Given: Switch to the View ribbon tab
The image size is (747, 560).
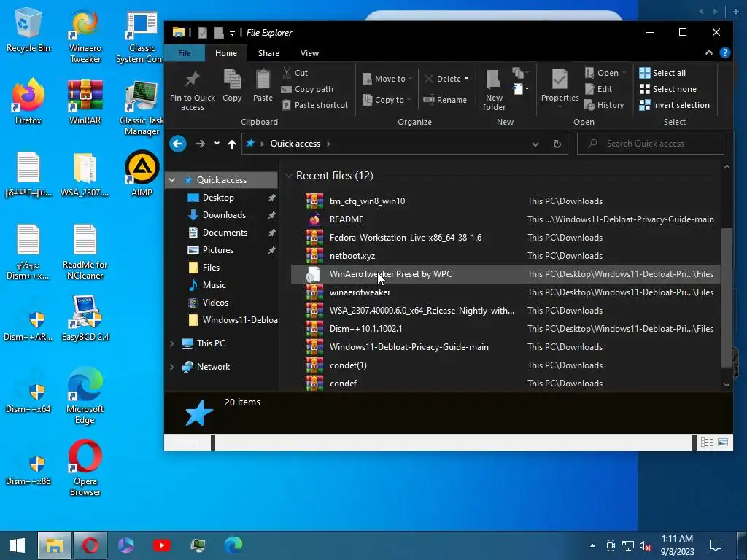Looking at the screenshot, I should pyautogui.click(x=309, y=53).
